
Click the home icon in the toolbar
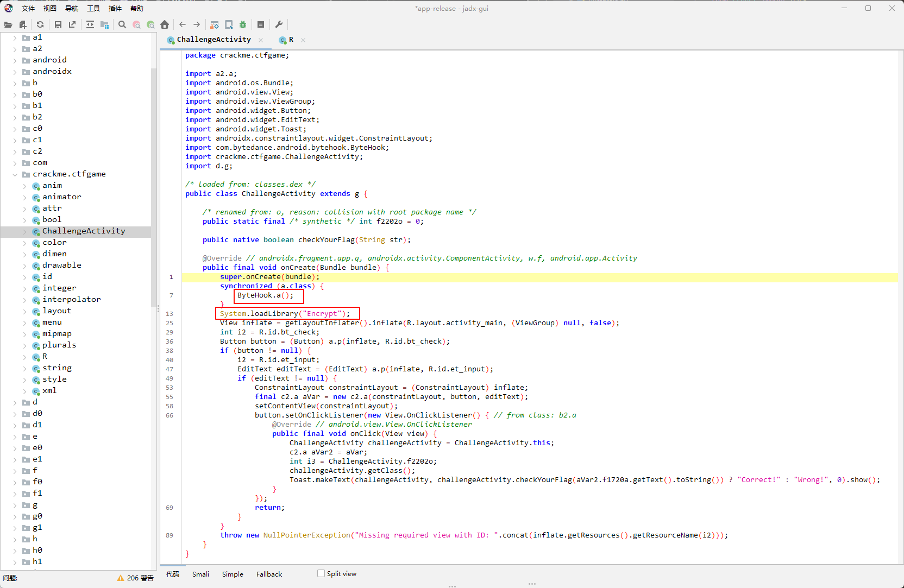[165, 24]
